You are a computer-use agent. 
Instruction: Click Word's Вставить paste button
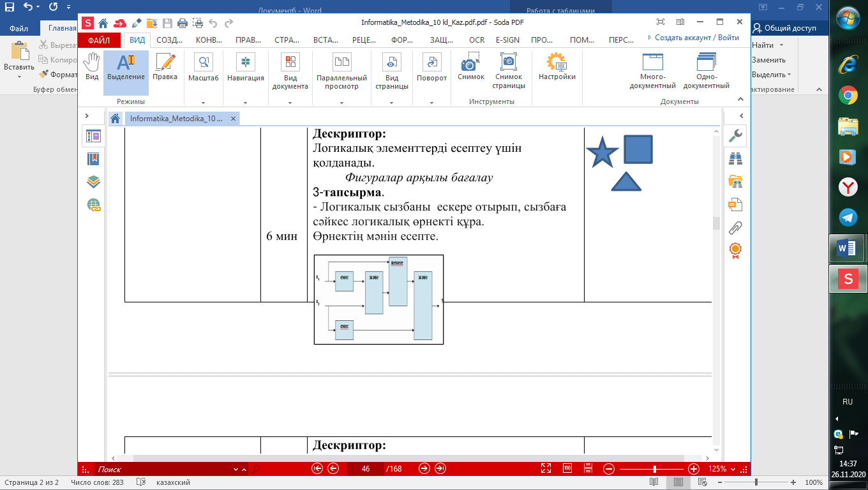pos(19,61)
